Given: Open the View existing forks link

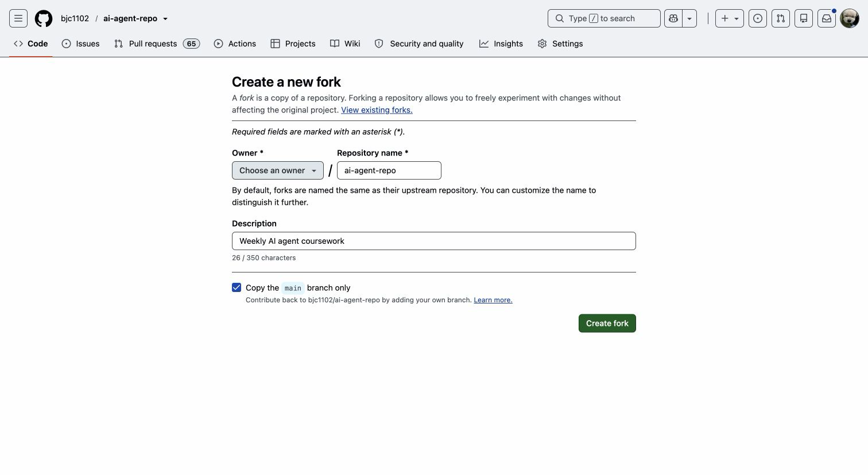Looking at the screenshot, I should [x=377, y=110].
